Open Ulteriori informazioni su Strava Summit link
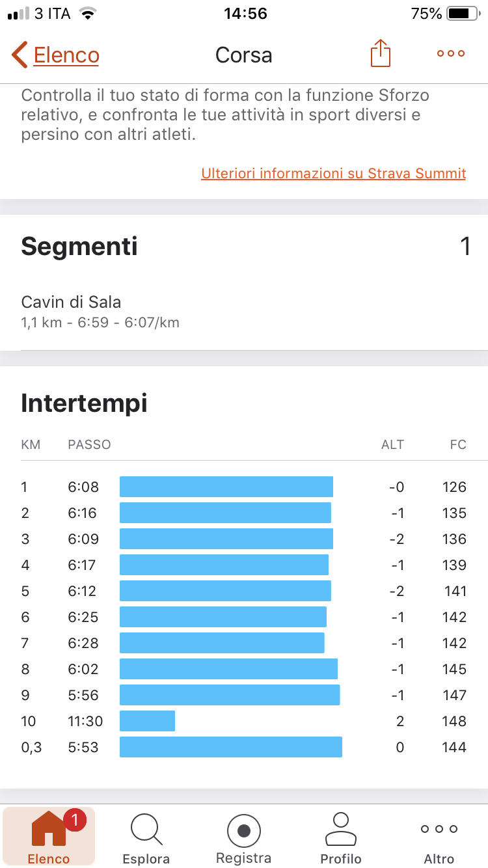488x868 pixels. tap(334, 174)
